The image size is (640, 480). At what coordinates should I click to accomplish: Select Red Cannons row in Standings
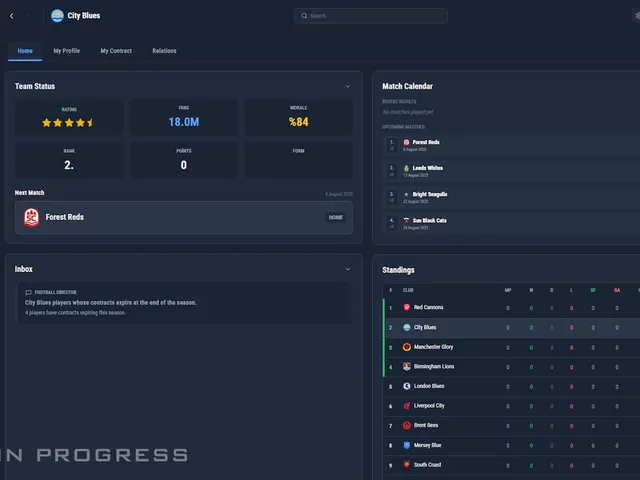click(x=511, y=308)
